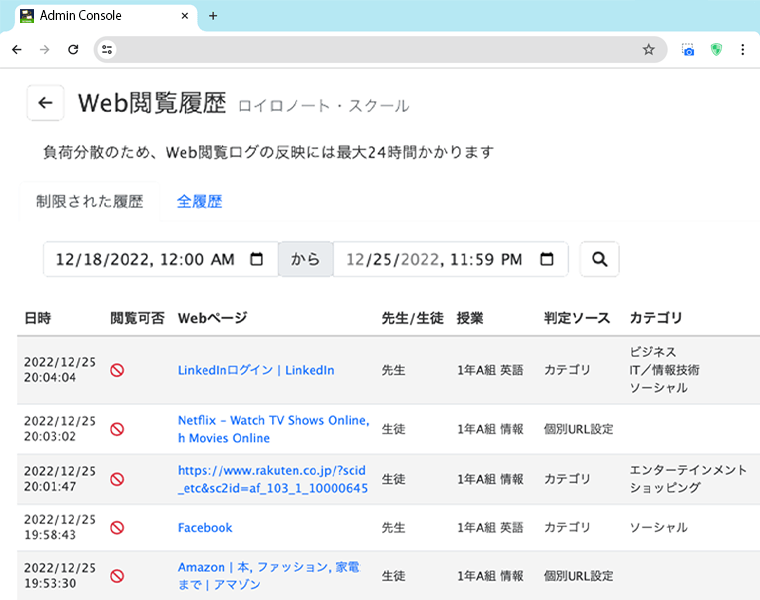This screenshot has width=760, height=600.
Task: Click 個別URL設定 in the Netflix row
Action: (x=578, y=429)
